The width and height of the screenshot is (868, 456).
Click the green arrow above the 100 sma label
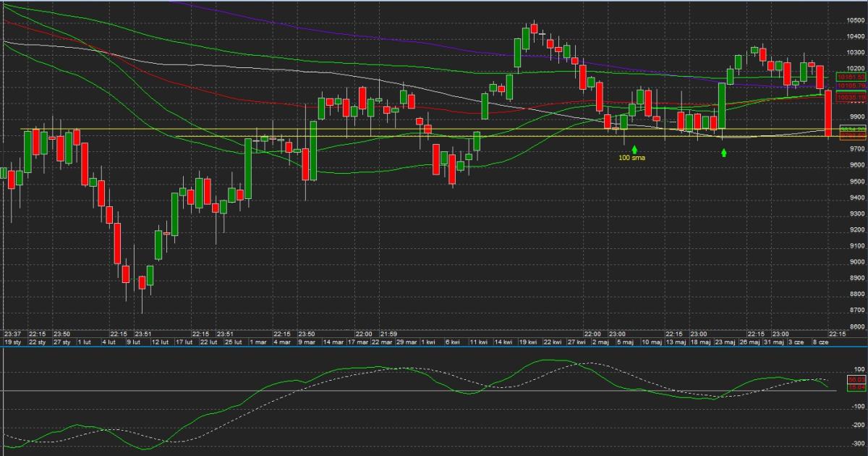click(x=634, y=148)
